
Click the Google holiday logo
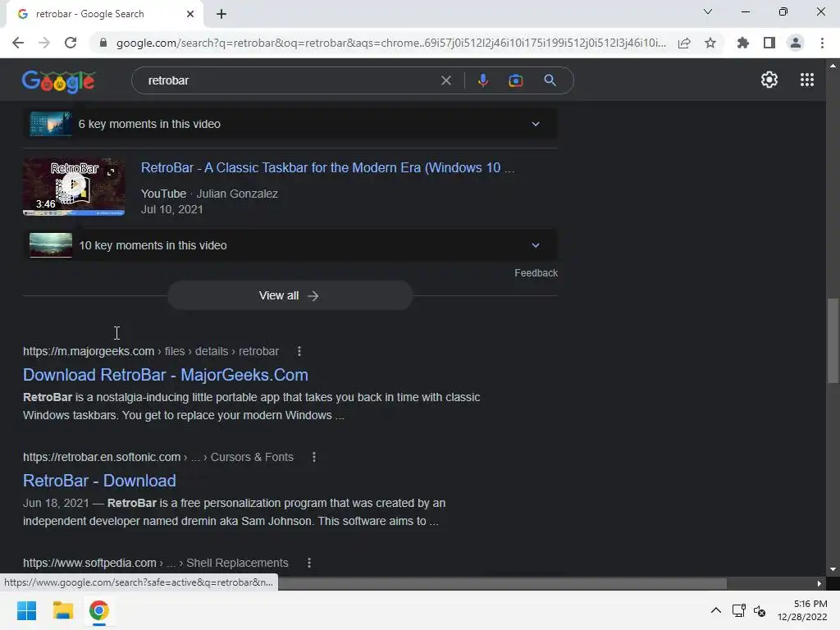click(x=58, y=81)
